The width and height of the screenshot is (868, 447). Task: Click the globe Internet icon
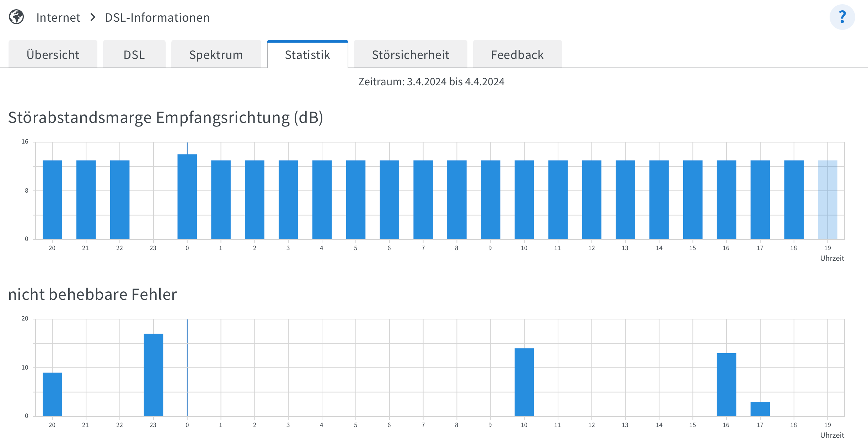[x=16, y=17]
